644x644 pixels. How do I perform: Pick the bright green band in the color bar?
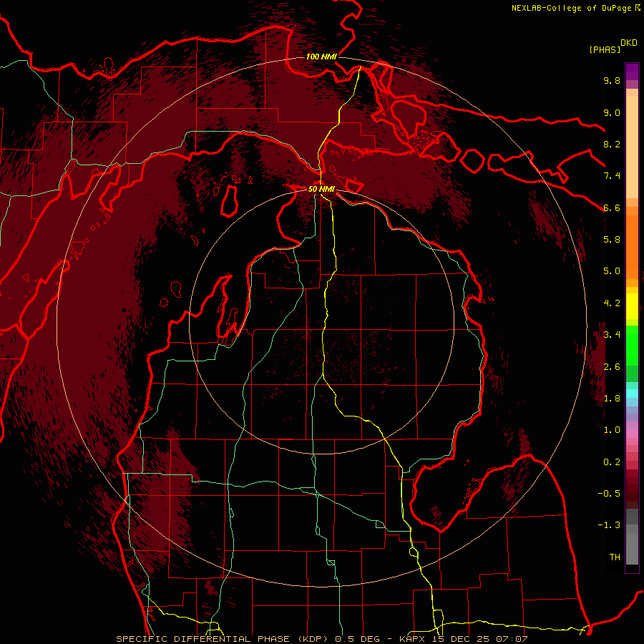coord(632,345)
